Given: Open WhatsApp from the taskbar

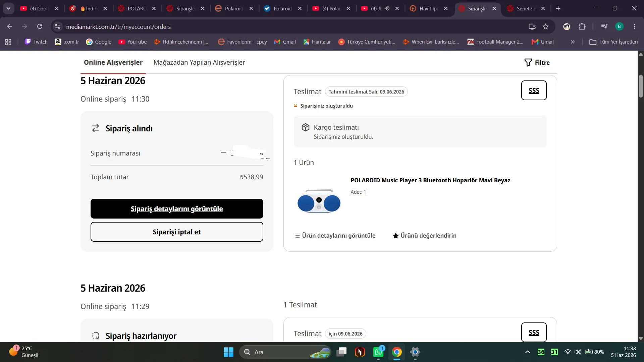Looking at the screenshot, I should pyautogui.click(x=378, y=352).
